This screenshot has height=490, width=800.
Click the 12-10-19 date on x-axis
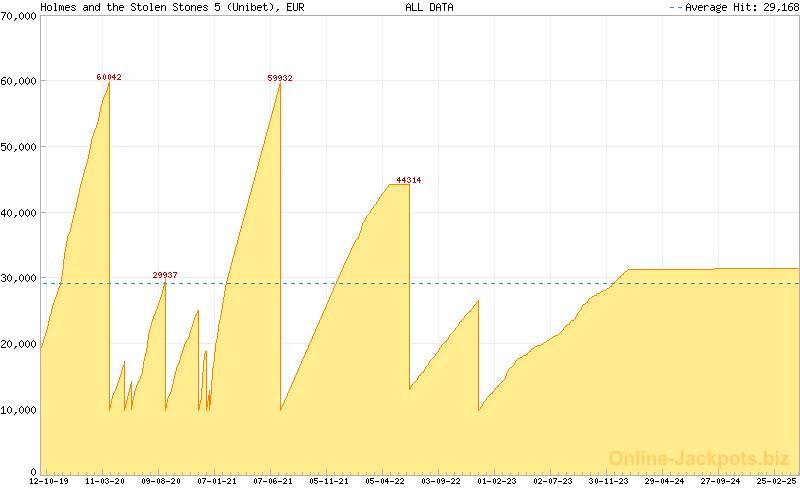(49, 482)
